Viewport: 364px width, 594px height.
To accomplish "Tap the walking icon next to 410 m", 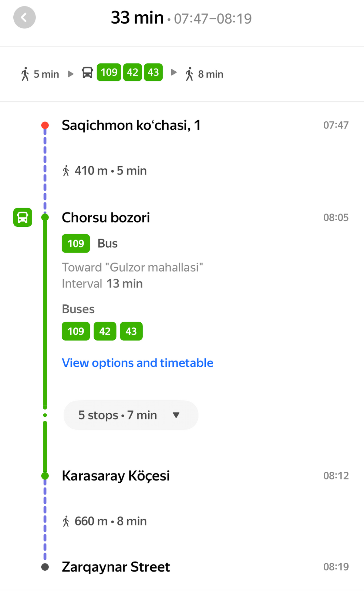I will pyautogui.click(x=66, y=171).
